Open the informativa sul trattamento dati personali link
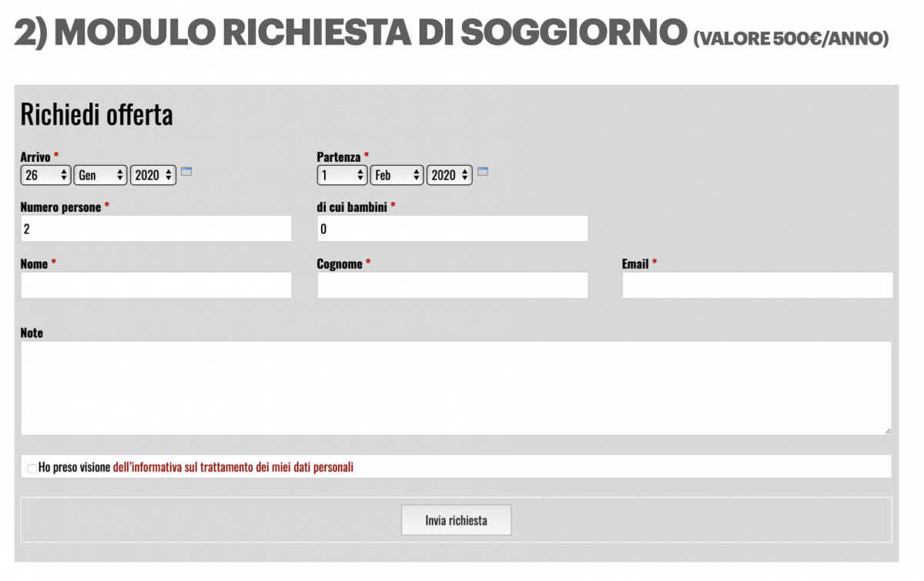The width and height of the screenshot is (924, 581). [x=233, y=467]
